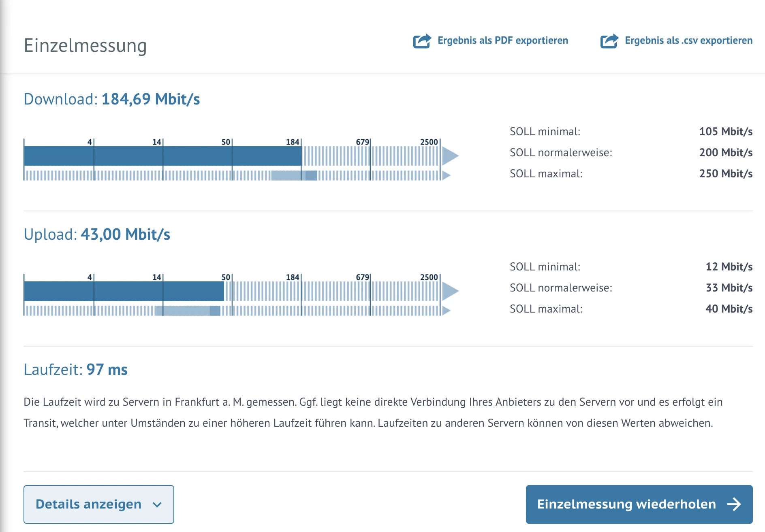Click the Upload SOLL range segment below the bar

pos(187,311)
